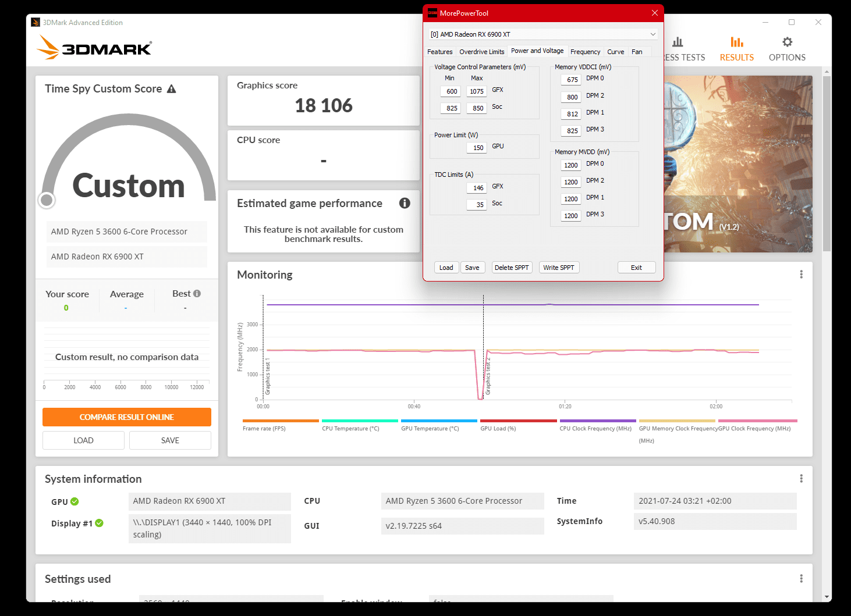Edit Memory MVDD DPM 1 field

[x=571, y=199]
